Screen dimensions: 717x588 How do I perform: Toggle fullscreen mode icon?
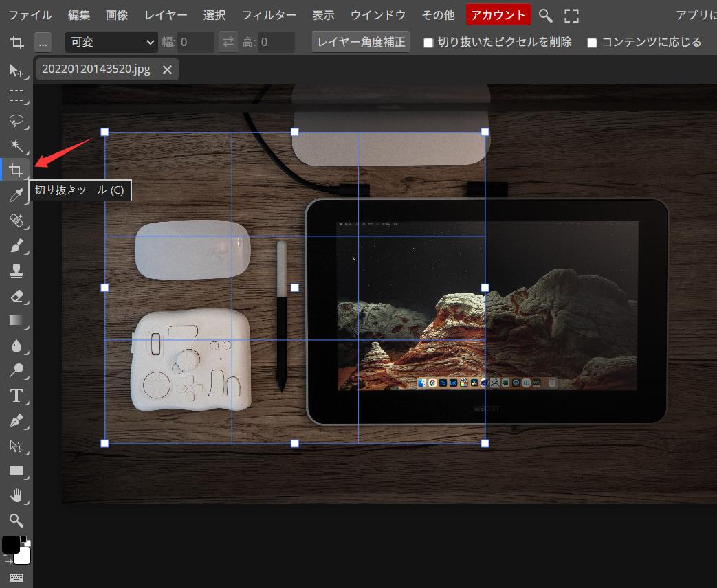pos(571,15)
